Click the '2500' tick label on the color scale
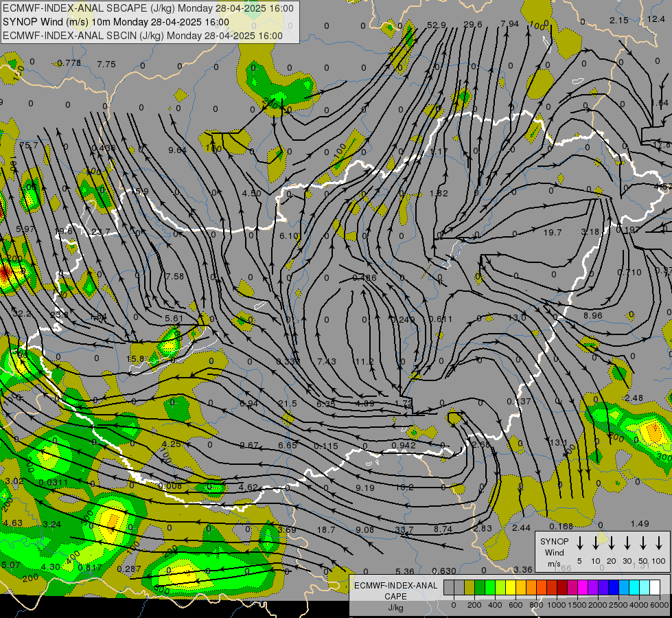 pos(618,605)
